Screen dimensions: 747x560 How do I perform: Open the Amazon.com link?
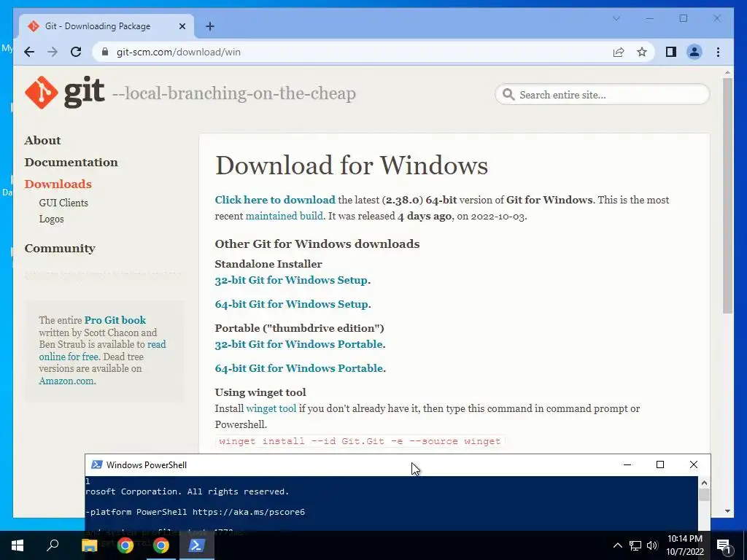click(66, 381)
